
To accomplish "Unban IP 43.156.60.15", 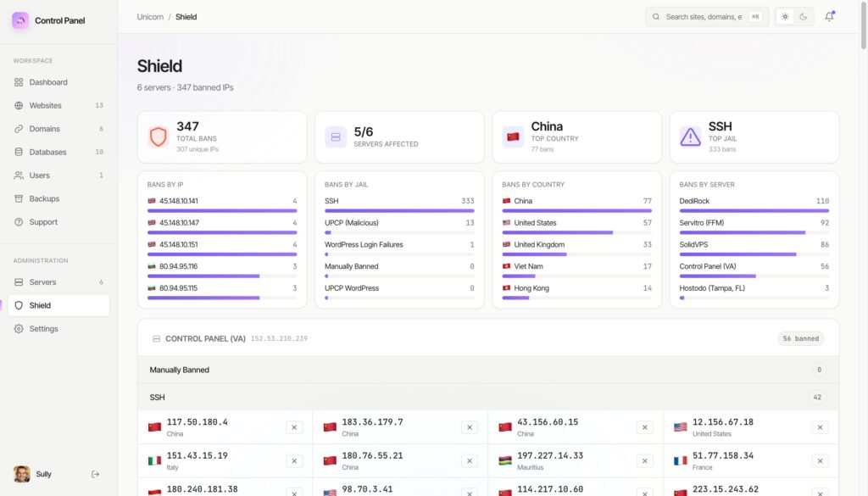I will [x=645, y=427].
